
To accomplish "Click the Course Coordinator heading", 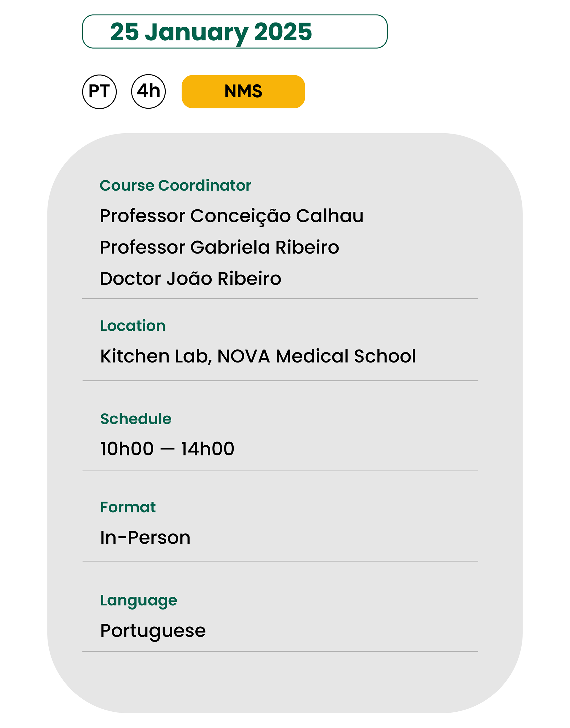I will click(175, 185).
